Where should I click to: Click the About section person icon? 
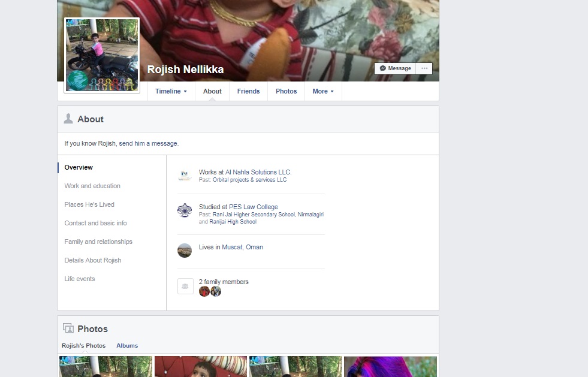pyautogui.click(x=68, y=119)
